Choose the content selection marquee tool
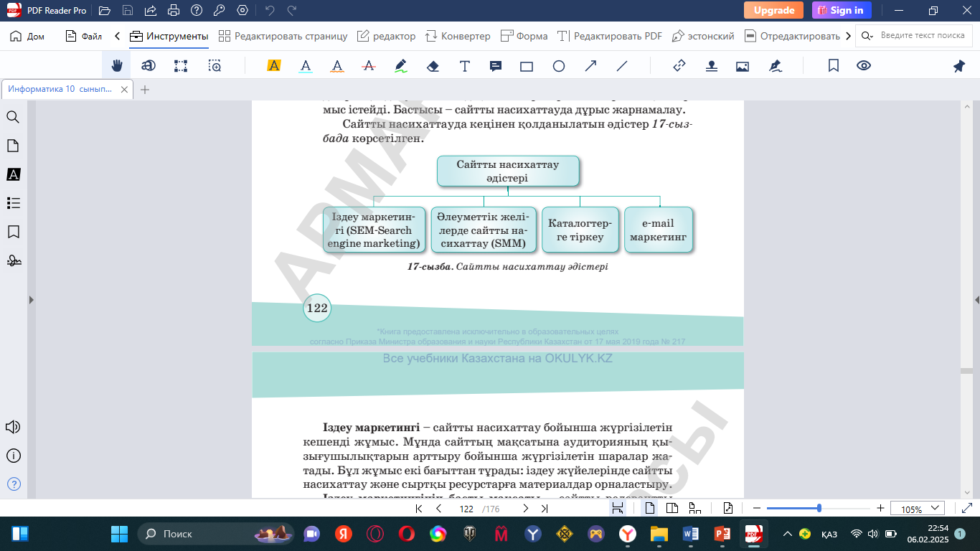Image resolution: width=980 pixels, height=551 pixels. [x=181, y=66]
